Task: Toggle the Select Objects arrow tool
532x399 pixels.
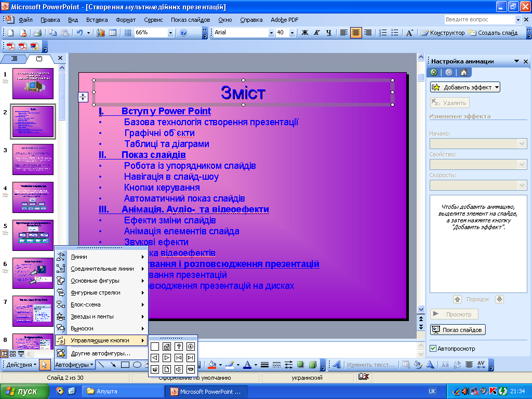Action: 44,365
